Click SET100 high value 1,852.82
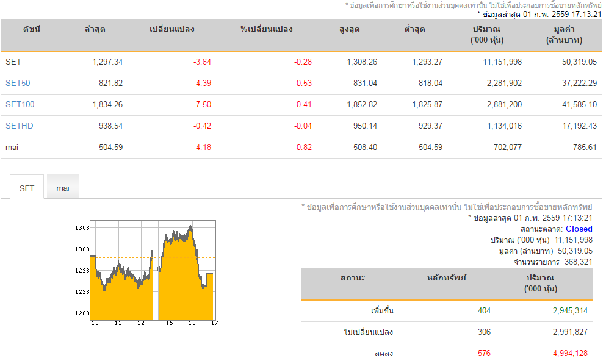Image resolution: width=606 pixels, height=364 pixels. point(362,104)
